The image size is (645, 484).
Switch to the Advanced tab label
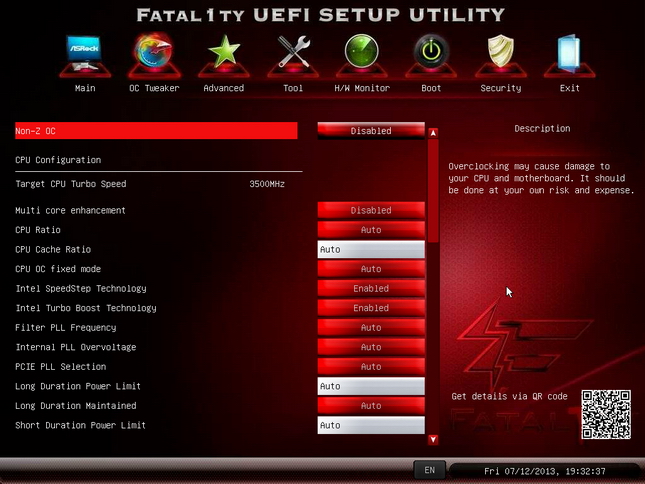click(x=224, y=88)
